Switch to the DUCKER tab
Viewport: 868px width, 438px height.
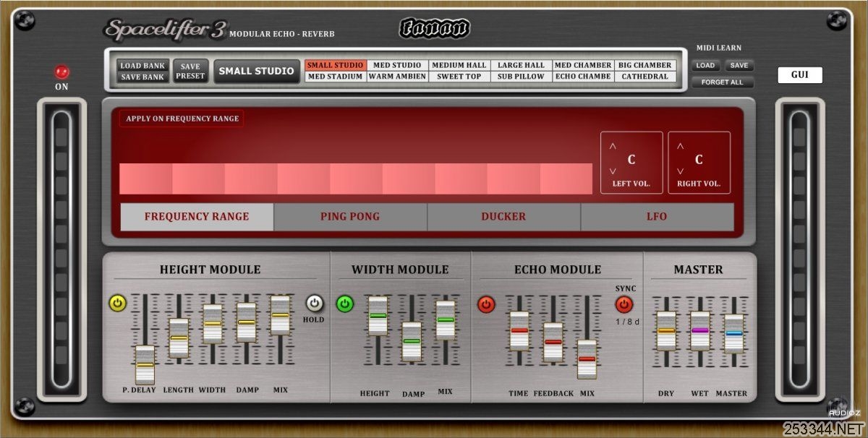click(x=503, y=216)
